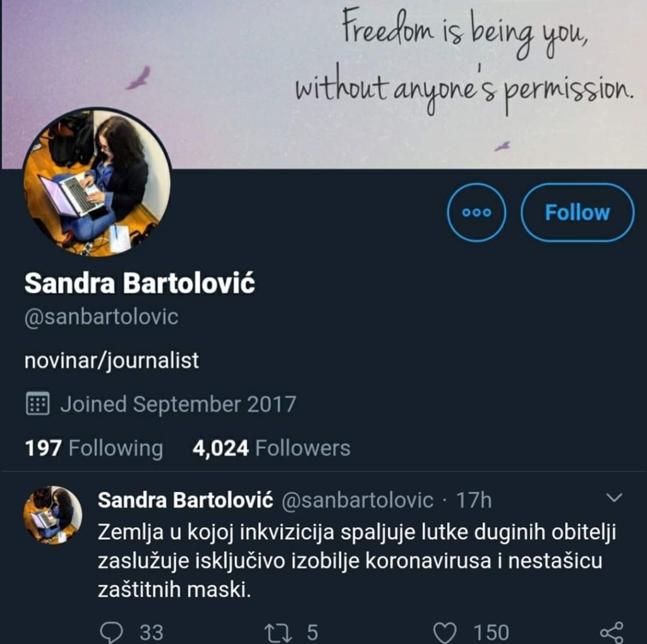The height and width of the screenshot is (644, 647).
Task: Open the three-dot more options menu
Action: click(476, 212)
